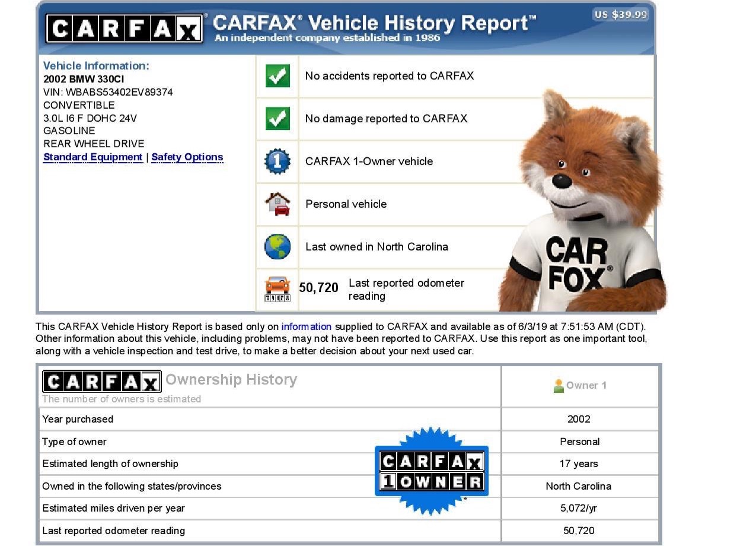Click the Estimated miles driven per year label
The width and height of the screenshot is (756, 546).
[x=113, y=508]
